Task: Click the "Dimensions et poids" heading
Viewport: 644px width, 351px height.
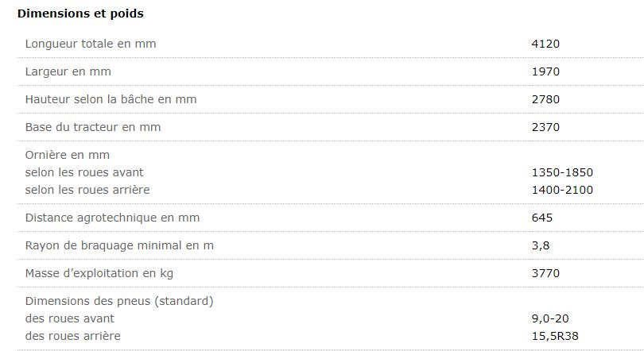Action: point(80,13)
